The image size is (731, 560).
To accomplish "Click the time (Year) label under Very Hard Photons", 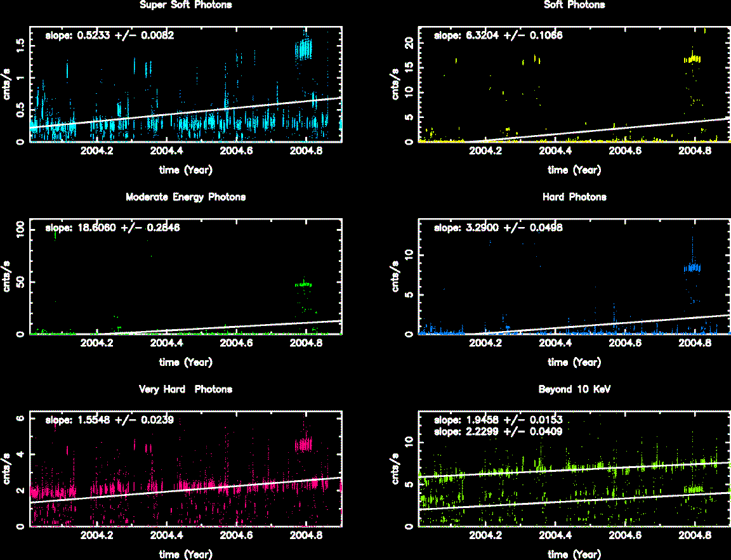I will pyautogui.click(x=185, y=554).
